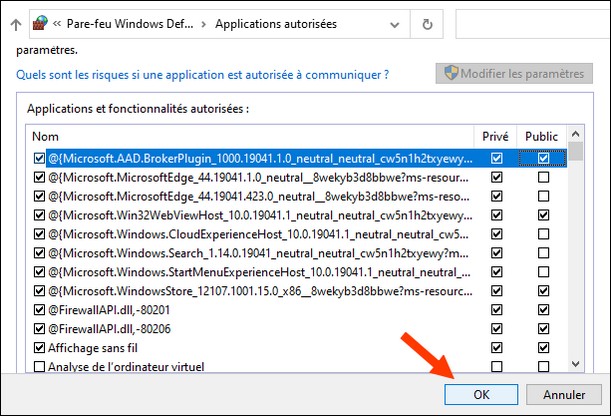
Task: Click Modifier les paramètres button
Action: tap(514, 73)
